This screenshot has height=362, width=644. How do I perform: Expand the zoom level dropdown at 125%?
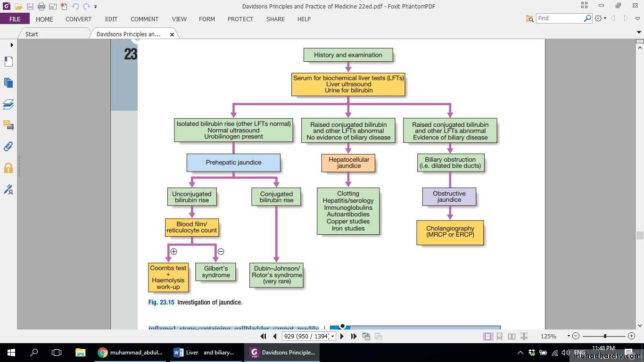tap(569, 337)
